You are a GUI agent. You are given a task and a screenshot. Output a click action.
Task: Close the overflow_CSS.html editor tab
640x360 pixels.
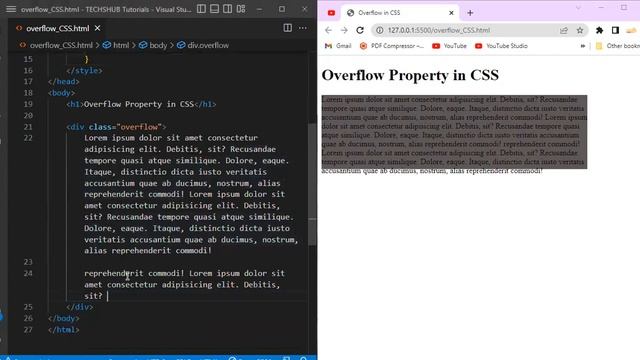(97, 28)
